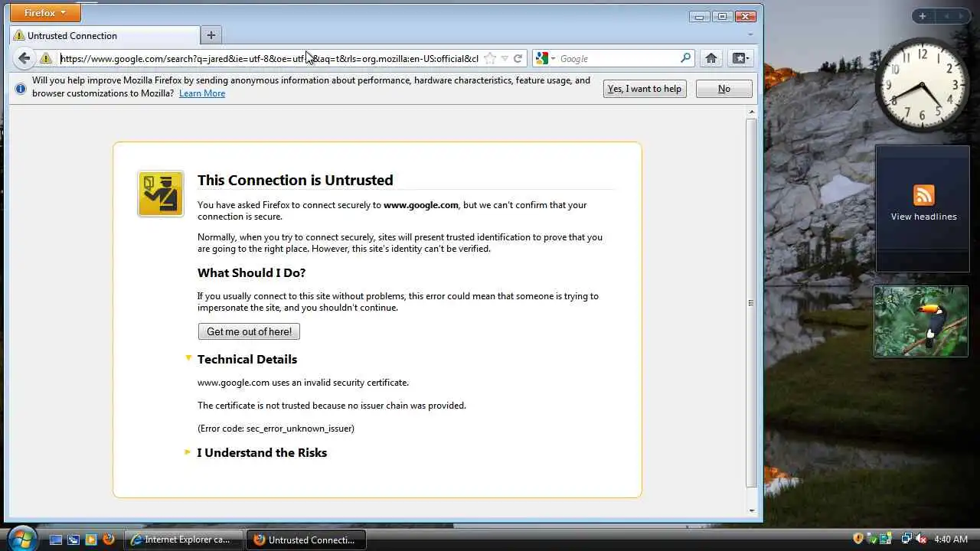Open the list all tabs dropdown
Image resolution: width=980 pixels, height=551 pixels.
click(750, 35)
